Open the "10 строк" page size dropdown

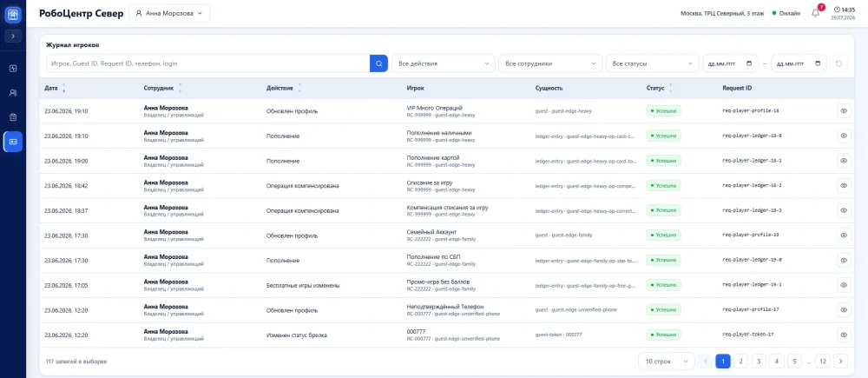click(x=667, y=361)
